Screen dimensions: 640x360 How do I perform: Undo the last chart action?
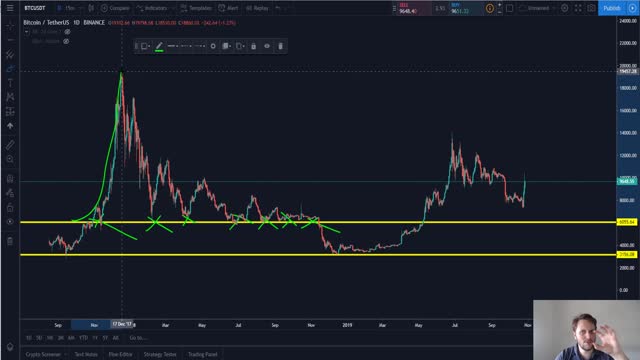tap(278, 8)
